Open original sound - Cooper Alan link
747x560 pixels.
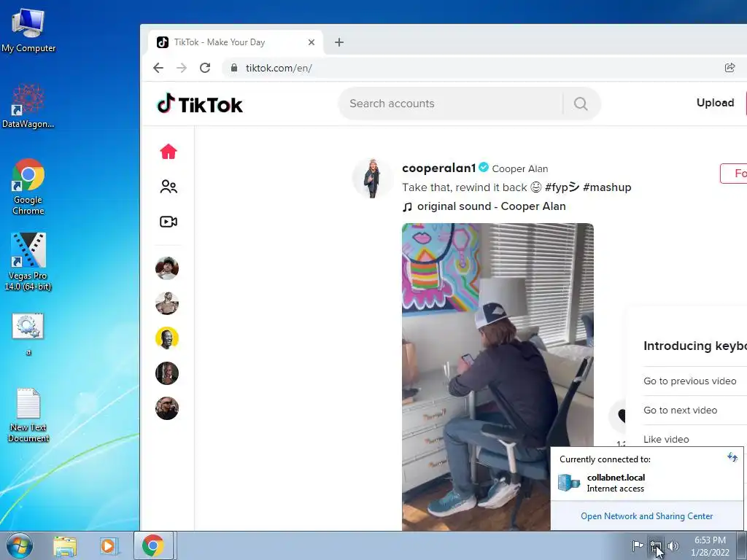click(x=491, y=206)
